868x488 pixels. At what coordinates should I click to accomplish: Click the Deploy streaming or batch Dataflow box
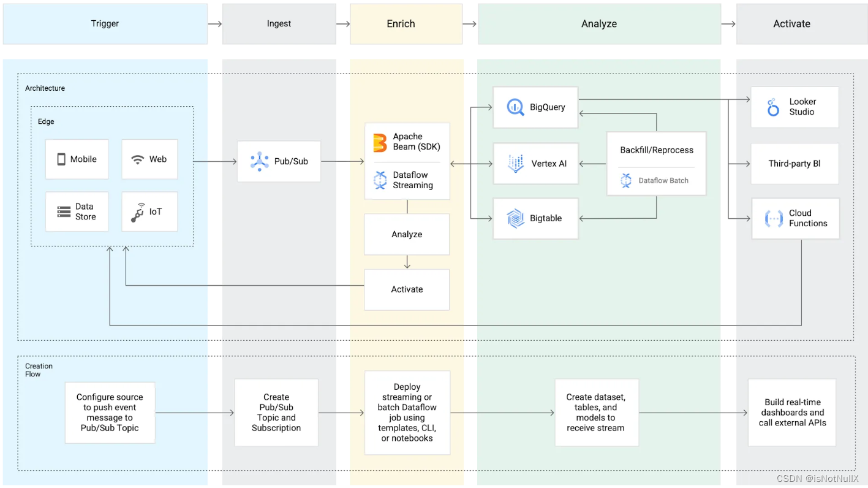point(407,413)
